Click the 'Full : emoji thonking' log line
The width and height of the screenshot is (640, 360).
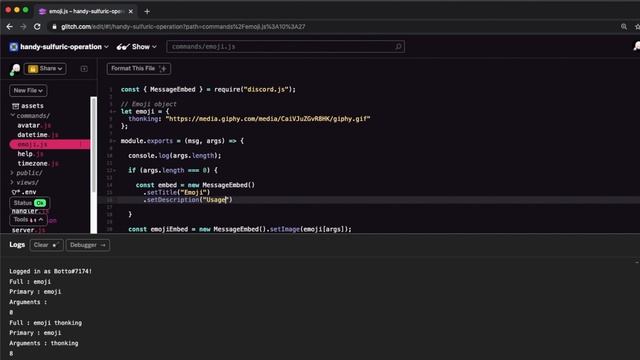coord(45,322)
